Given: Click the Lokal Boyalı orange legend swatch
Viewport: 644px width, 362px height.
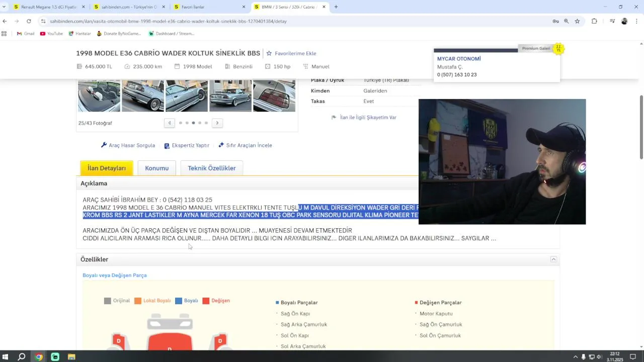Looking at the screenshot, I should click(x=138, y=301).
